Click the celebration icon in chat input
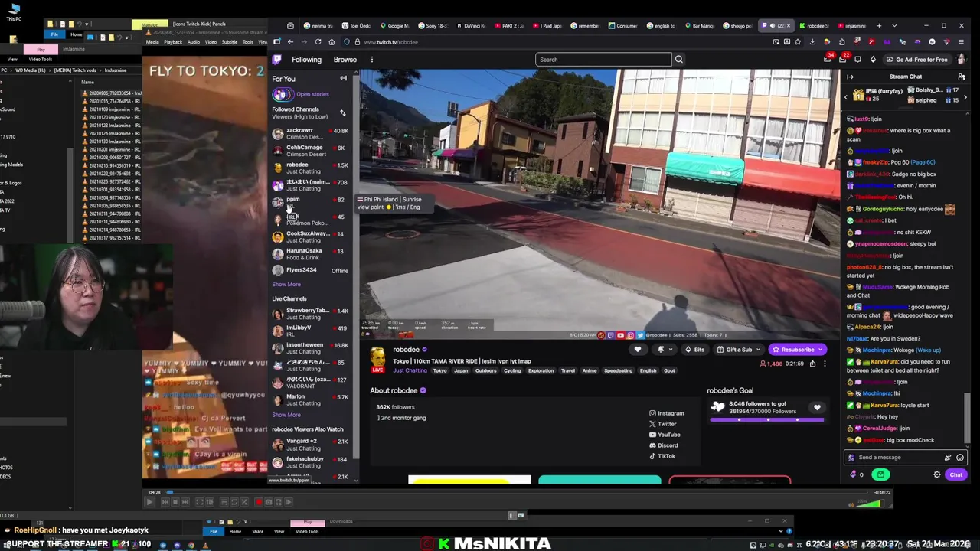The width and height of the screenshot is (980, 551). tap(948, 458)
